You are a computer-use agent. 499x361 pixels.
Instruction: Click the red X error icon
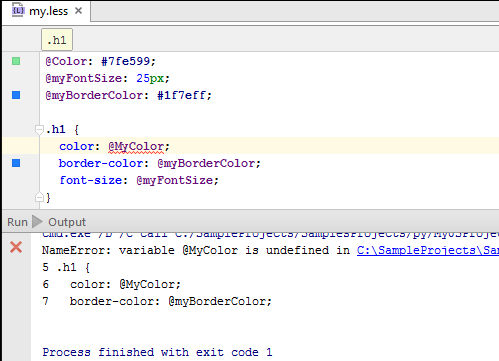tap(16, 247)
